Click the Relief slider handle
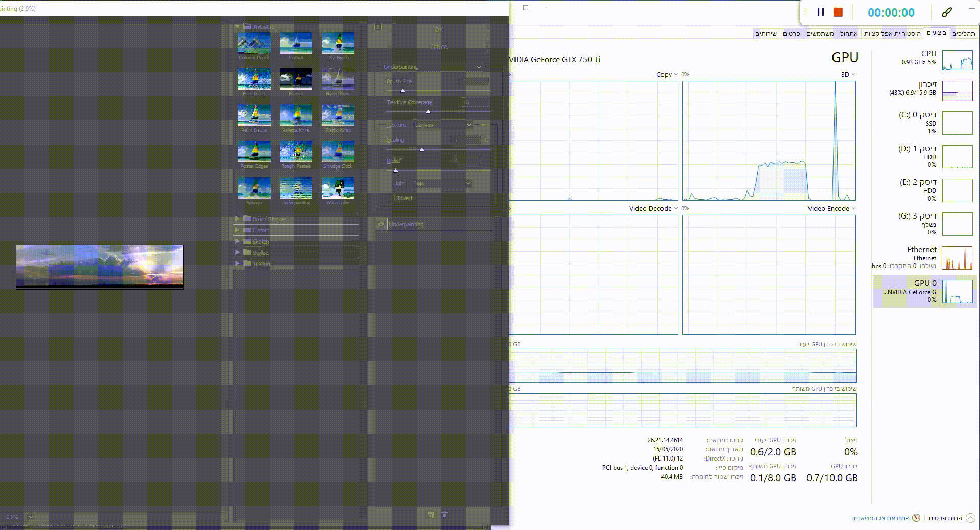 [396, 171]
